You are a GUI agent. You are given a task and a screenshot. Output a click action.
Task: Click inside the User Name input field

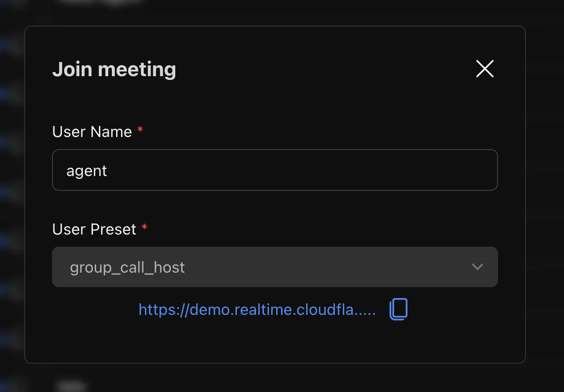click(275, 170)
